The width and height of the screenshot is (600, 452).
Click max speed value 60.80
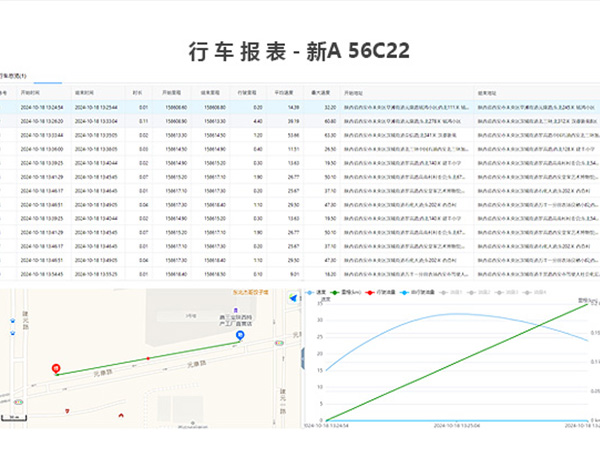coord(330,121)
